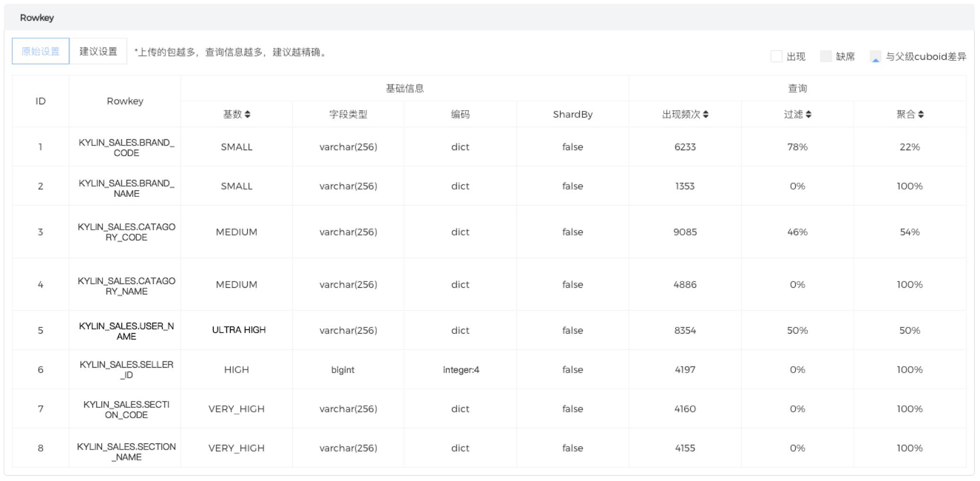Screen dimensions: 980x481
Task: Click the ID column header
Action: click(x=41, y=101)
